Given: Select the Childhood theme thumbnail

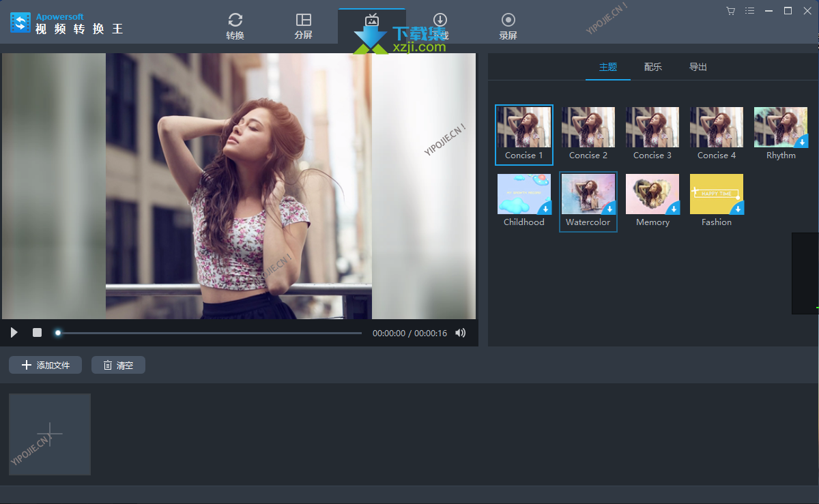Looking at the screenshot, I should 524,194.
